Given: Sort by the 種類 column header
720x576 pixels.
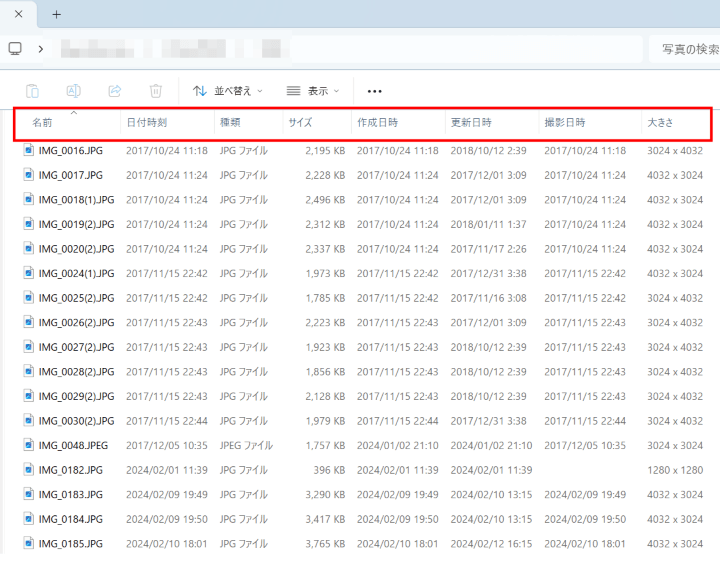Looking at the screenshot, I should click(230, 123).
